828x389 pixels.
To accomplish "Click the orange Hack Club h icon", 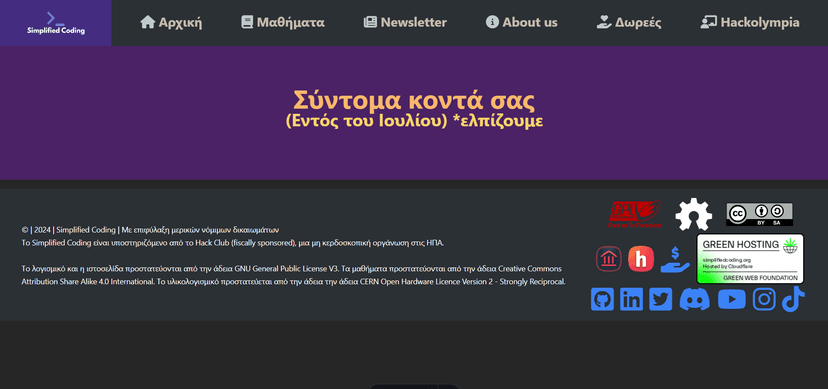I will pos(641,259).
